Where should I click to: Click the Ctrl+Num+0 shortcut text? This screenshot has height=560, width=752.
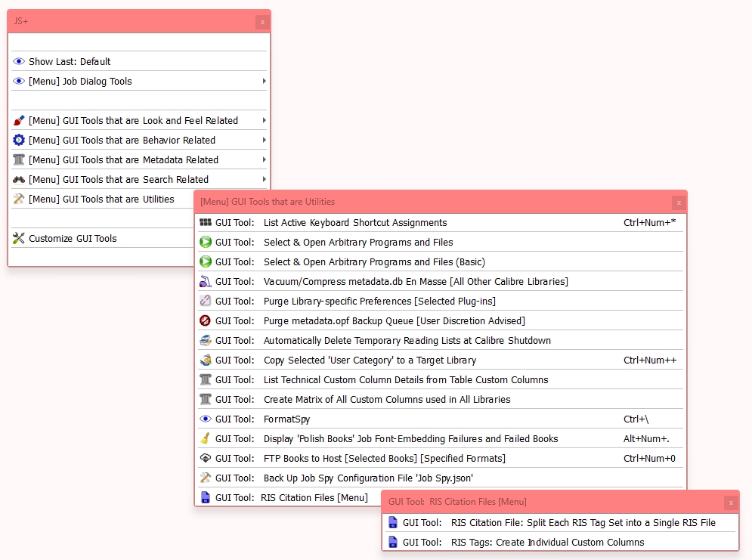(649, 459)
